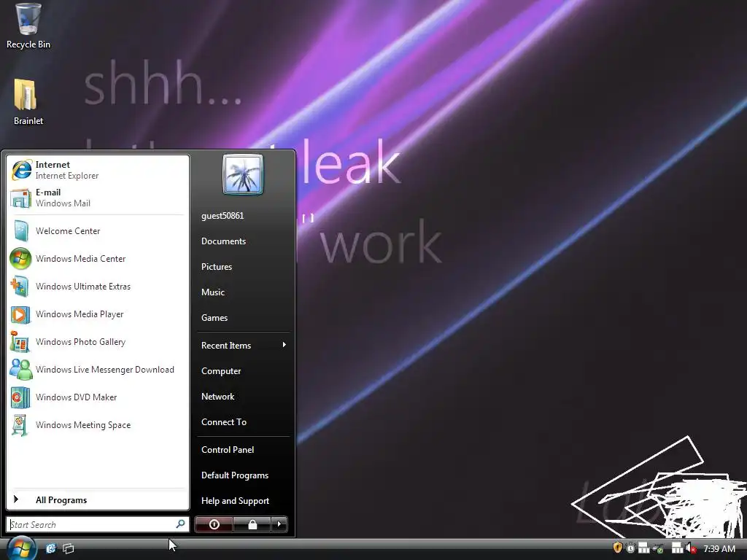Open Computer from the Start menu
This screenshot has width=747, height=560.
point(243,371)
